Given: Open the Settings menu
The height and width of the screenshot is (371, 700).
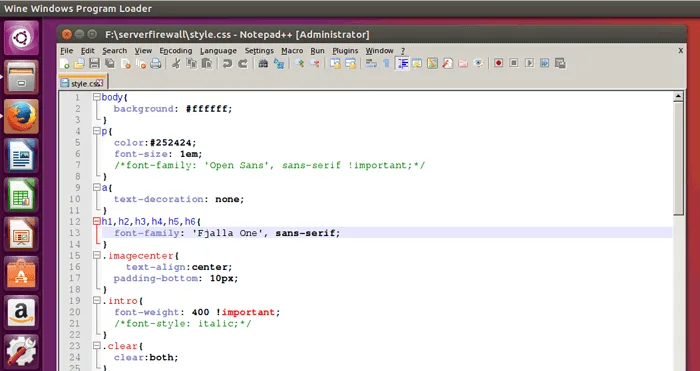Looking at the screenshot, I should pyautogui.click(x=259, y=50).
